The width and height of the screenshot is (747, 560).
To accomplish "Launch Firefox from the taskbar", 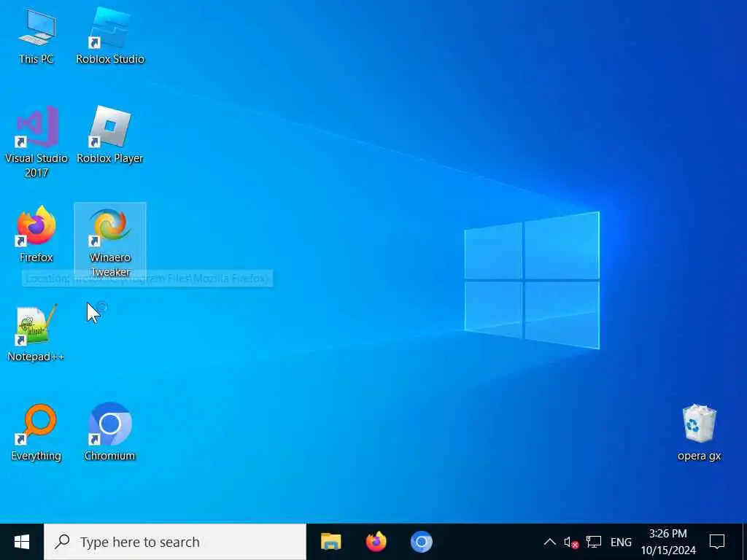I will 376,542.
